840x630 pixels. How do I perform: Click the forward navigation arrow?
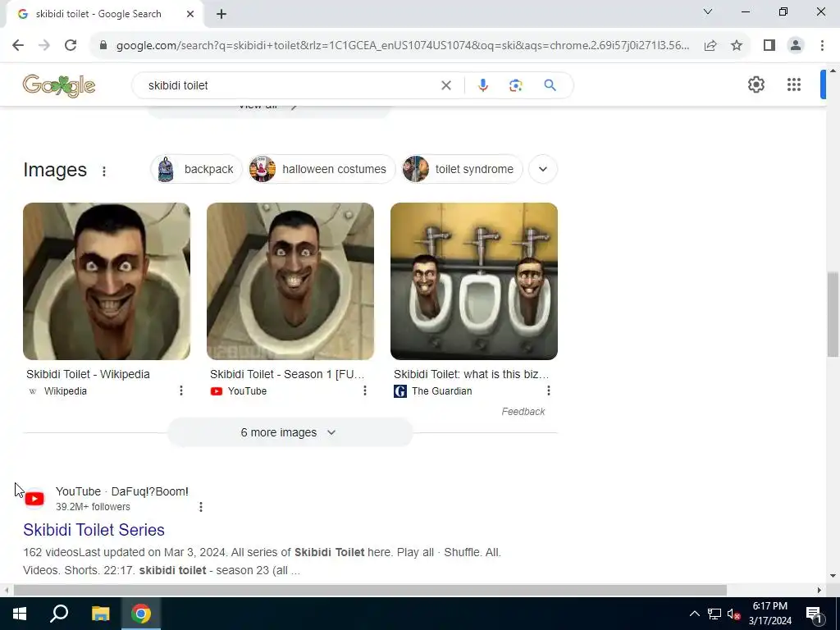pos(44,45)
